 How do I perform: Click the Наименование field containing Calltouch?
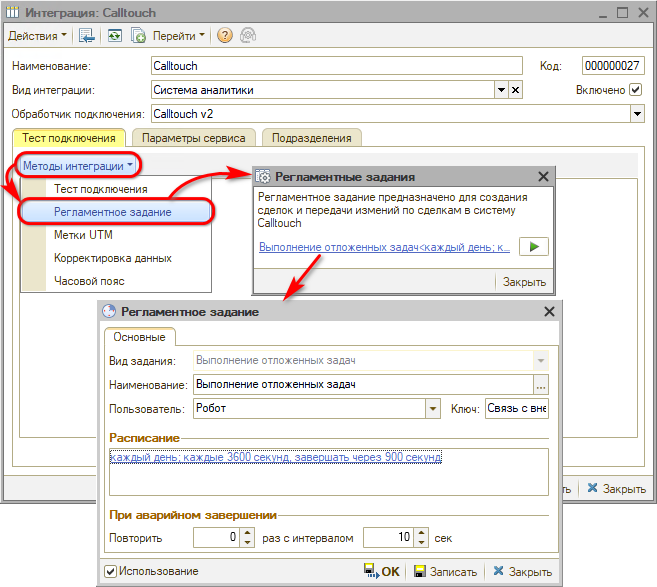click(336, 66)
